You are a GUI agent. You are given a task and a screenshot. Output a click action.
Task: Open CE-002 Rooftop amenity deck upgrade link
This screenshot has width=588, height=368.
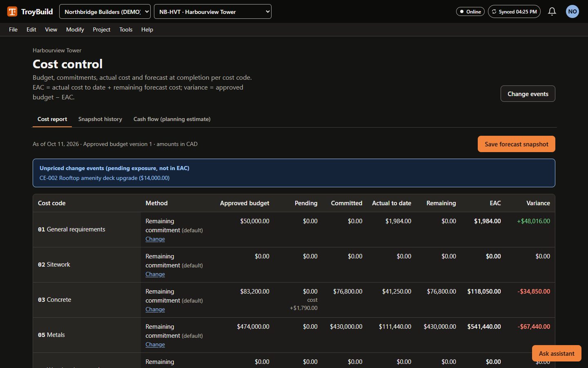[x=105, y=178]
